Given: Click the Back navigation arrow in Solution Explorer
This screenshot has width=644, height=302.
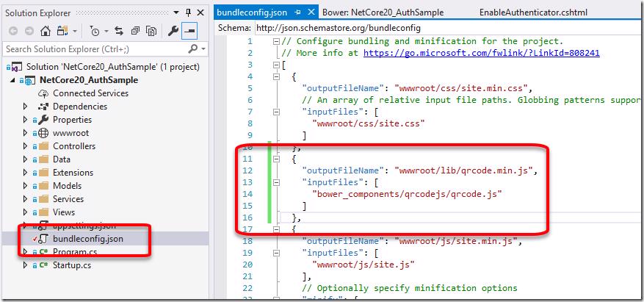Looking at the screenshot, I should 13,31.
